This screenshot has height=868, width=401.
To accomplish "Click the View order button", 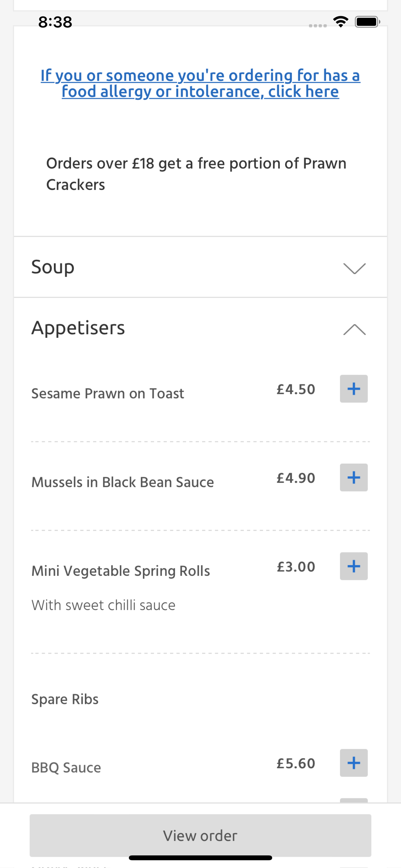I will coord(200,835).
